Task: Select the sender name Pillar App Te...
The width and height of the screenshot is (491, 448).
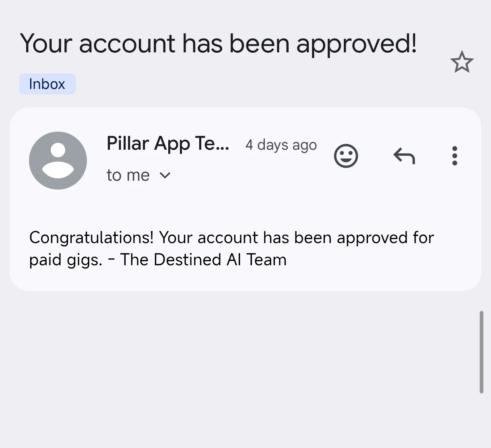Action: click(168, 144)
